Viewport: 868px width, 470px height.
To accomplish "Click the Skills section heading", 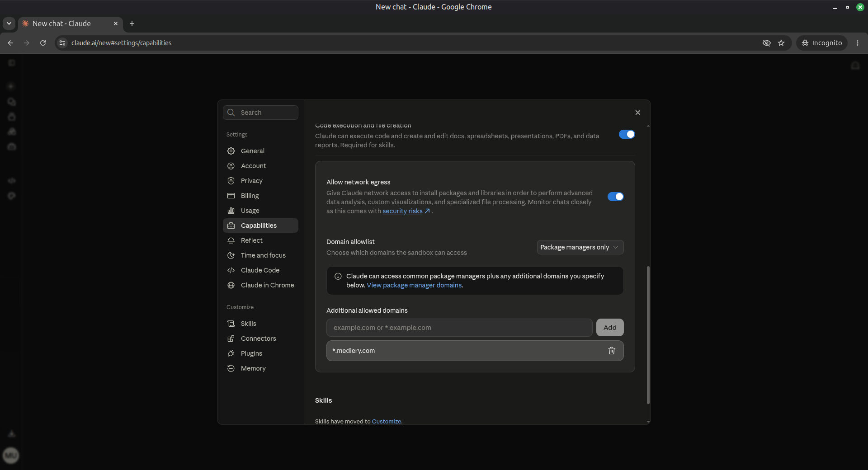I will (x=323, y=400).
